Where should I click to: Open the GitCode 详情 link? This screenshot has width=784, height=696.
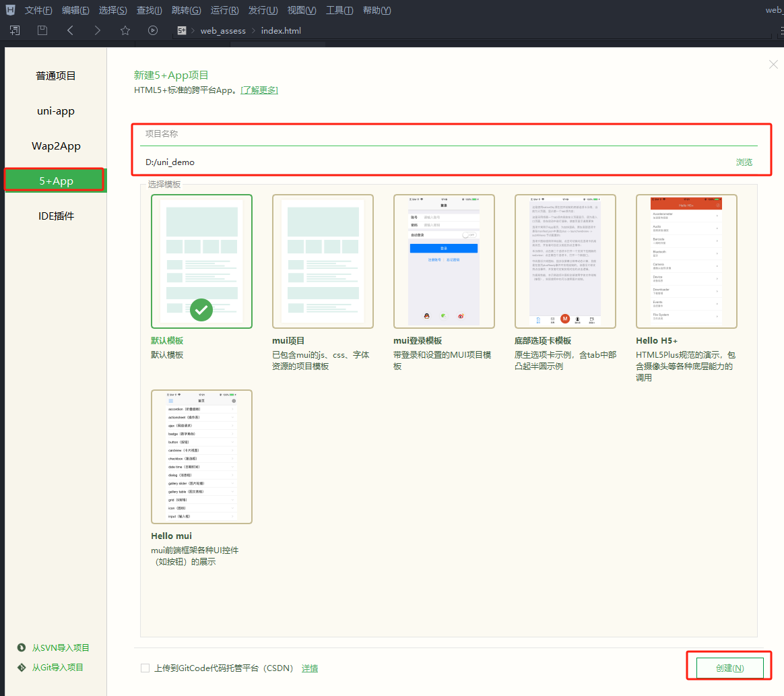click(x=310, y=668)
